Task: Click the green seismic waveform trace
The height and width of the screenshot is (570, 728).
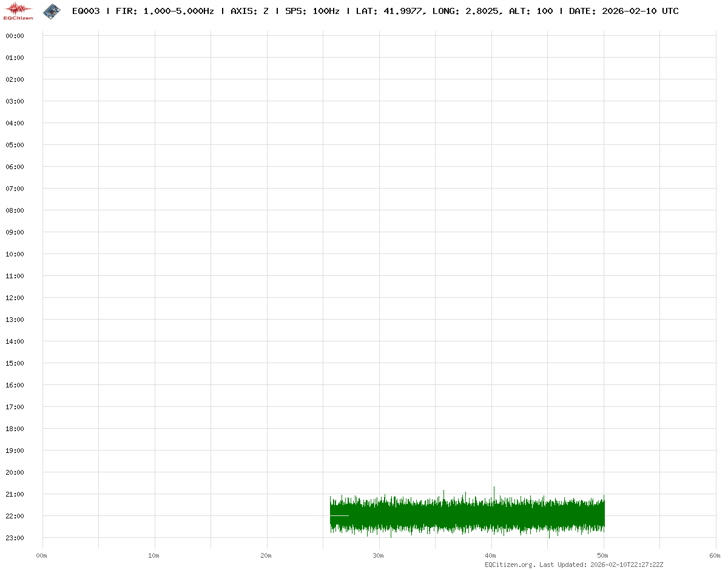Action: point(467,516)
